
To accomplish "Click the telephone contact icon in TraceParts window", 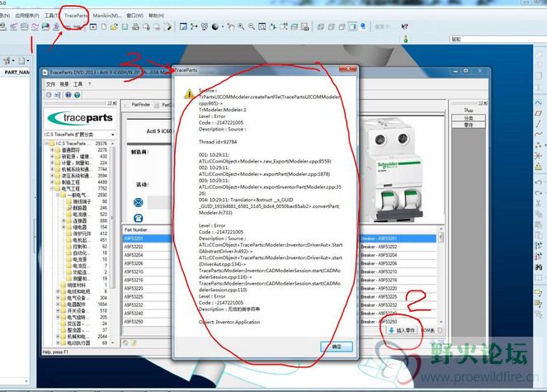I will pos(138,218).
